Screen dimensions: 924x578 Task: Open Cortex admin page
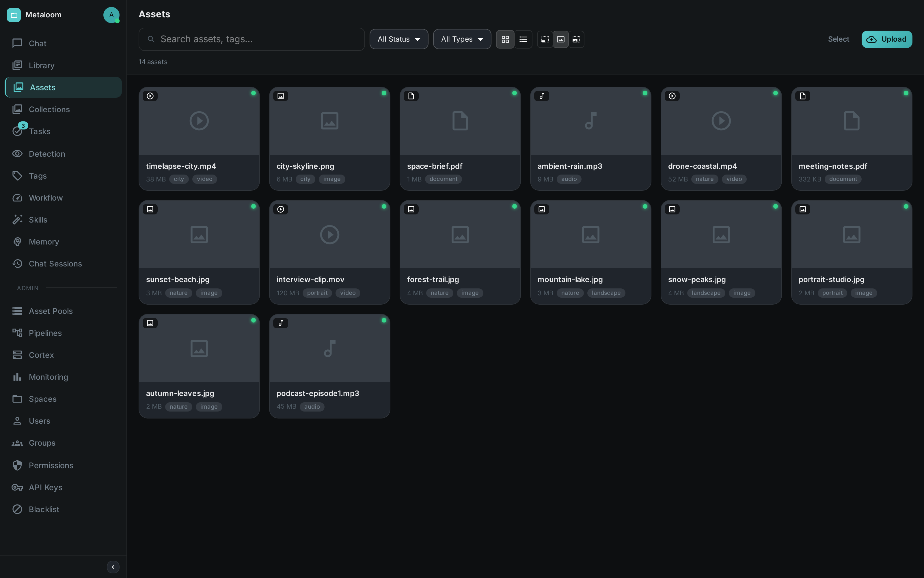tap(63, 355)
